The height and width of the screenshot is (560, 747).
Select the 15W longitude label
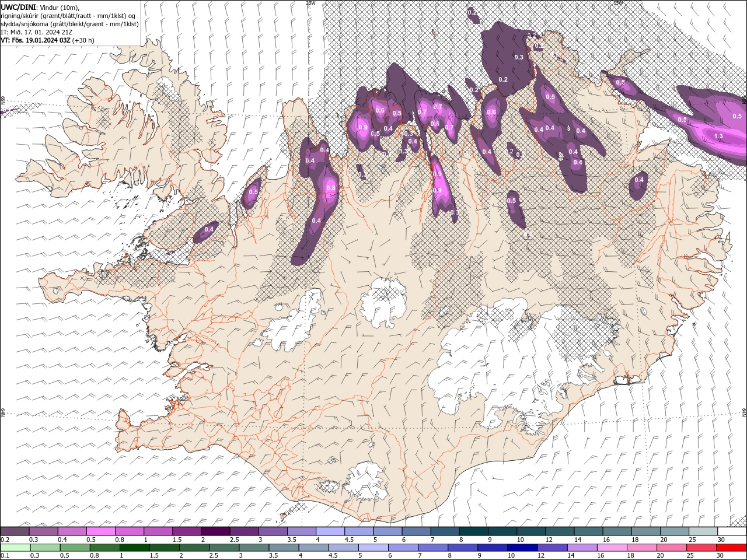click(618, 3)
